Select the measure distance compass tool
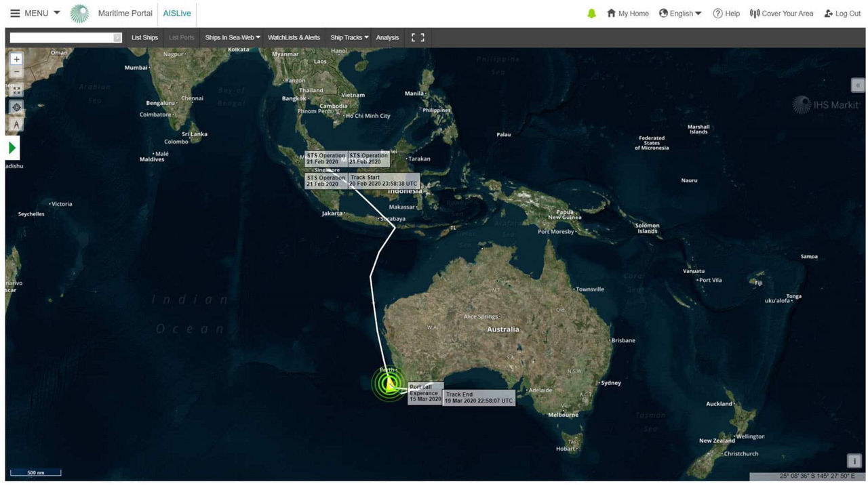The image size is (868, 488). pyautogui.click(x=17, y=125)
